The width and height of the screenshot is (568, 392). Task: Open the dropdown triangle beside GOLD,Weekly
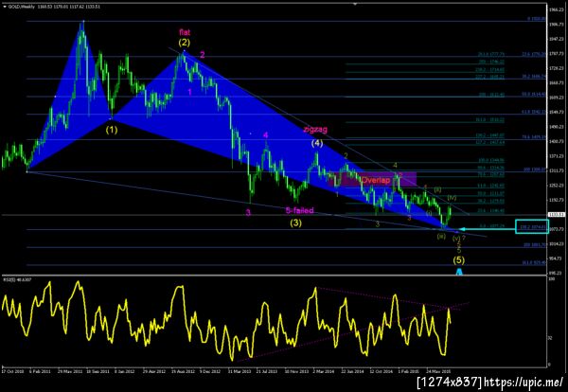pyautogui.click(x=4, y=7)
